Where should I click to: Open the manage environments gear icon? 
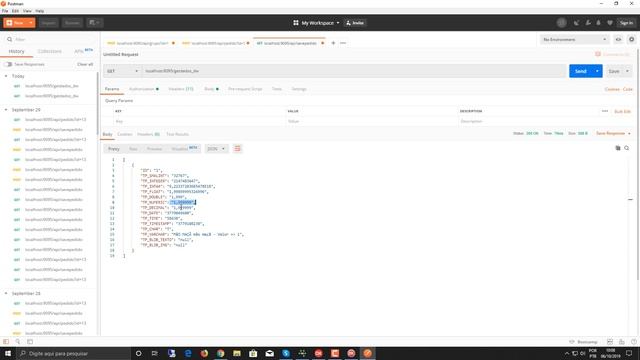tap(631, 40)
